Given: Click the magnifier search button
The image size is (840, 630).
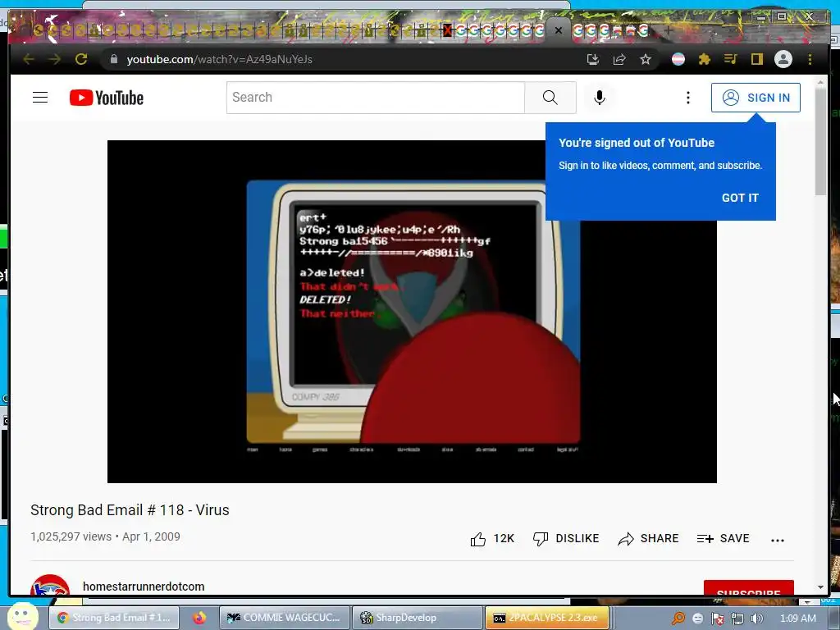Looking at the screenshot, I should (550, 98).
